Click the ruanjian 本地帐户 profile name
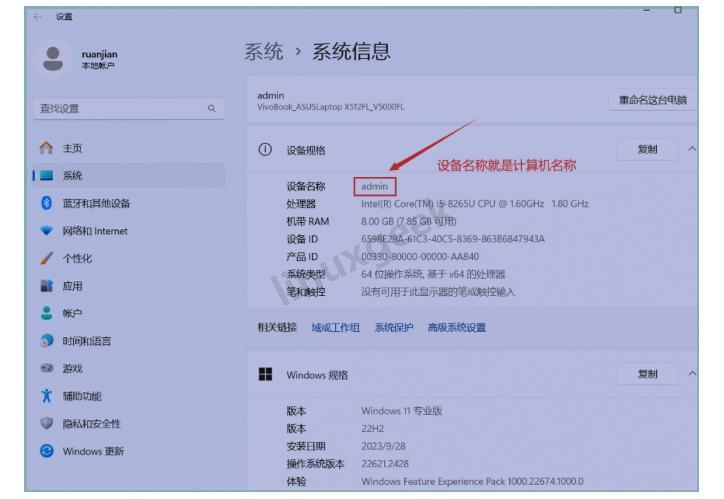724x499 pixels. 99,60
